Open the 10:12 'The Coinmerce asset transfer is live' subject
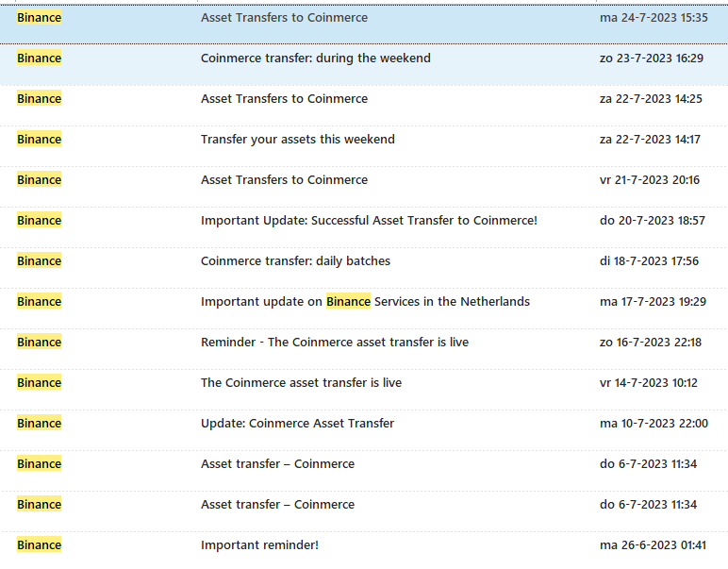The height and width of the screenshot is (569, 728). click(x=302, y=383)
